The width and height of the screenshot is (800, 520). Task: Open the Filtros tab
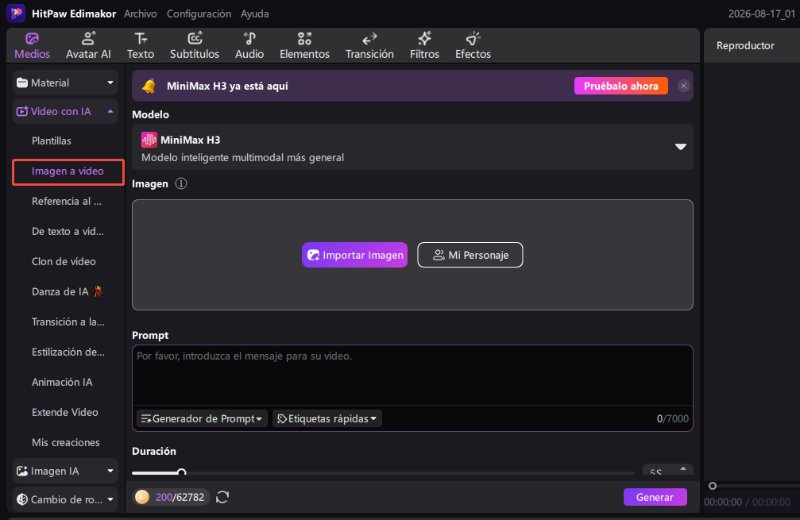pyautogui.click(x=424, y=46)
